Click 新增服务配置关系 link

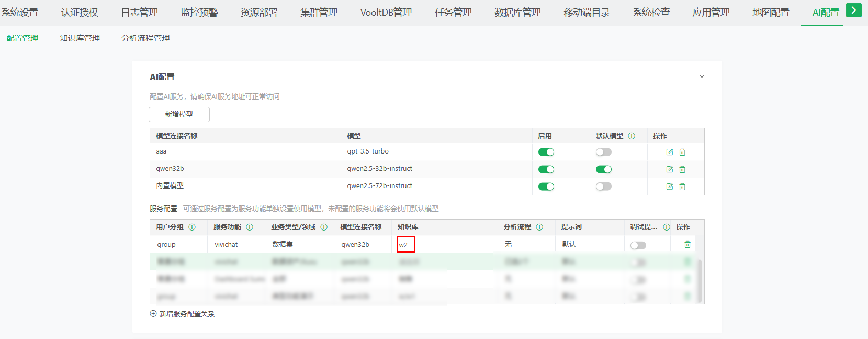tap(182, 314)
